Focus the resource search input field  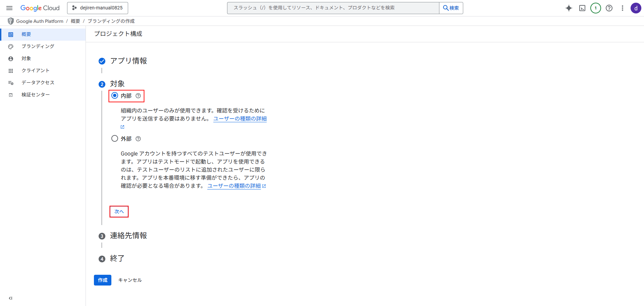[333, 8]
